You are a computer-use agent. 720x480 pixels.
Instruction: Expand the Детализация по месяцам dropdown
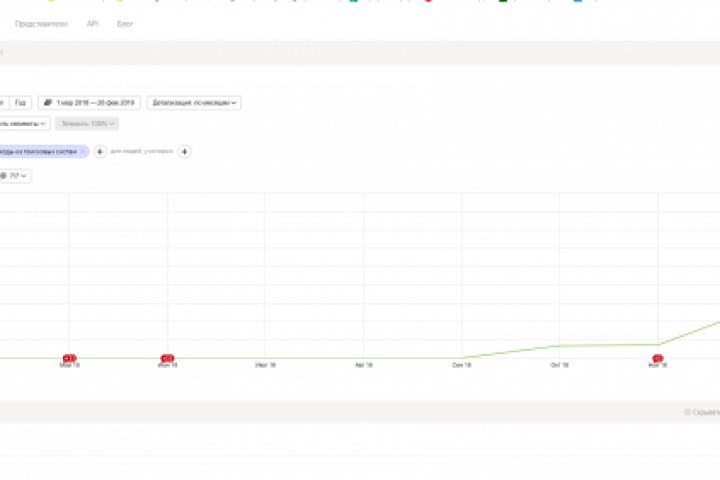coord(194,103)
